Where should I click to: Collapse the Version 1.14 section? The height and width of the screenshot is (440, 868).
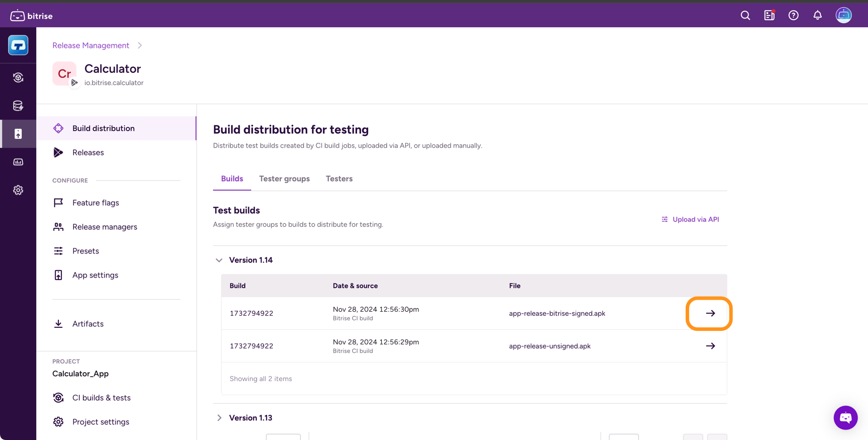click(x=219, y=260)
